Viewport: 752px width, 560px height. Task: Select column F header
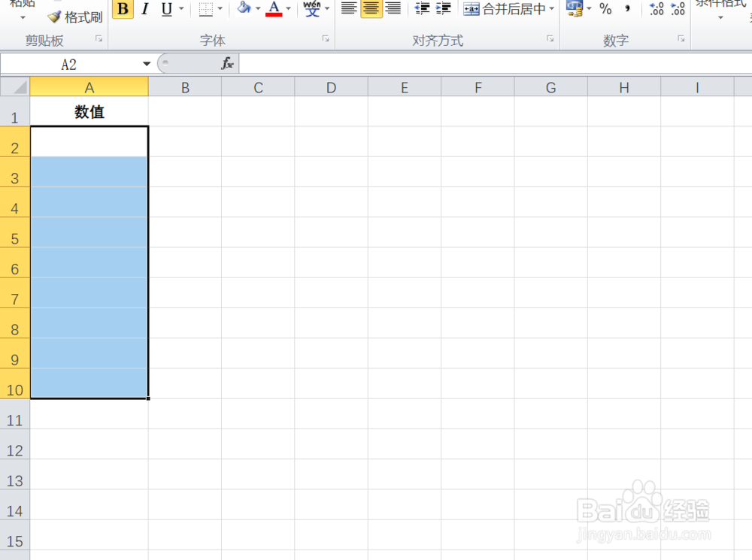point(478,87)
